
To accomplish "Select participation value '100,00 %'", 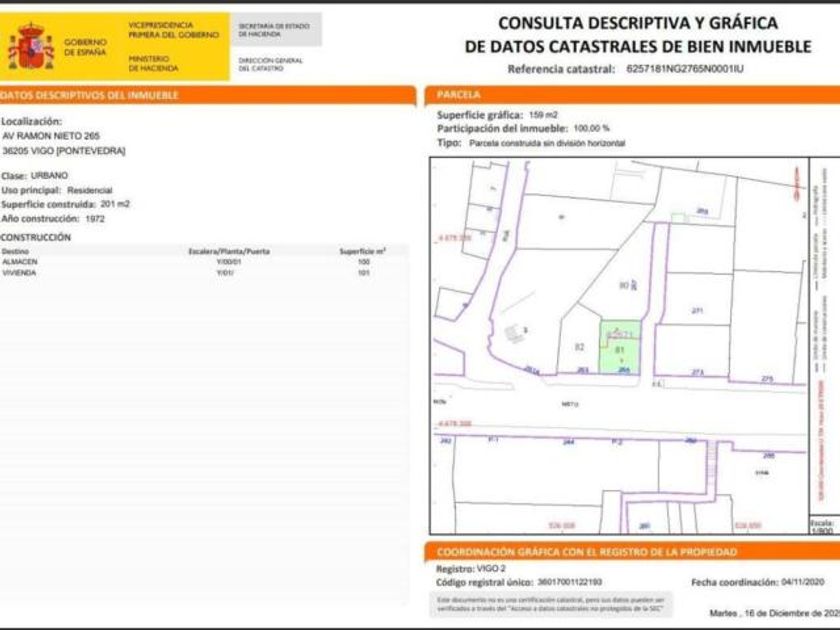I will click(x=591, y=129).
